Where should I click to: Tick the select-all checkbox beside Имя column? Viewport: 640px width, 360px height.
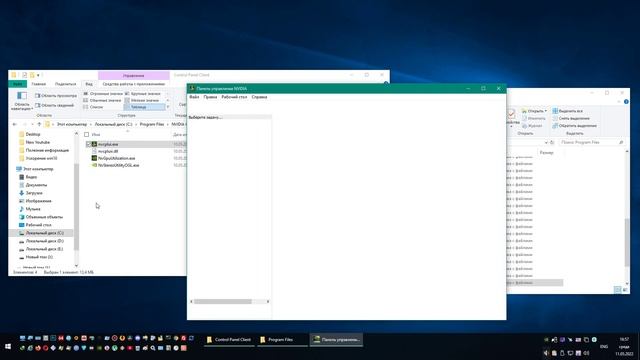pyautogui.click(x=87, y=134)
